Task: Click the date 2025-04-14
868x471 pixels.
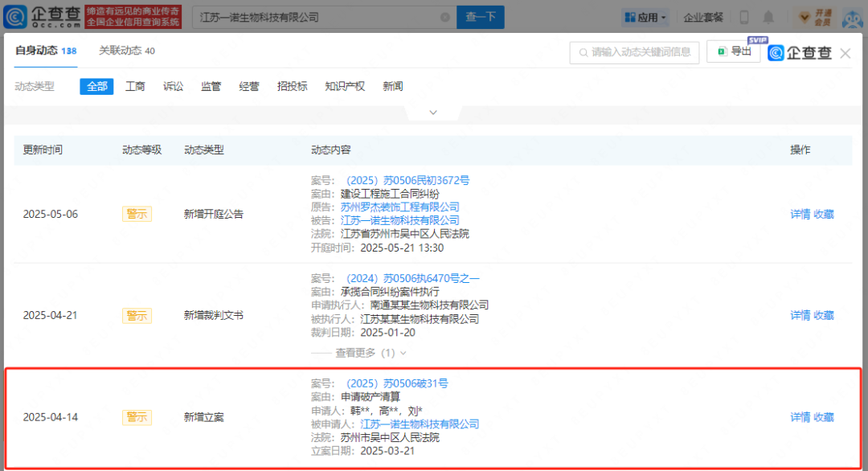Action: pos(51,417)
